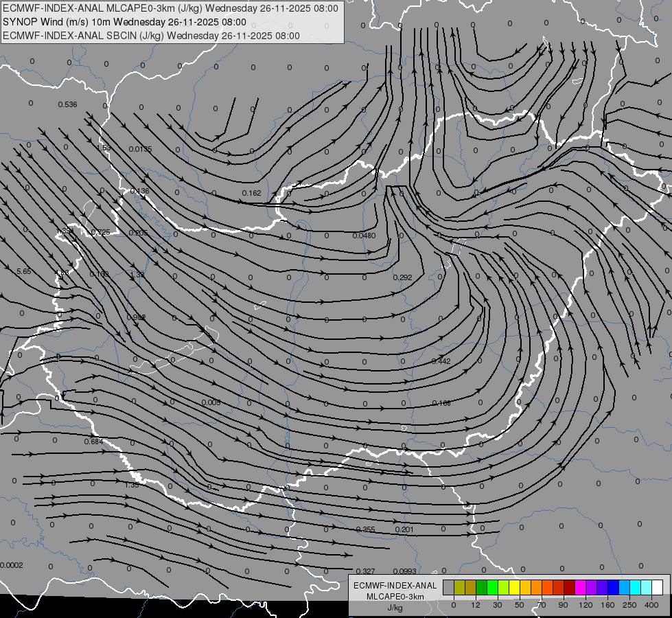Click the map value 0.0480
Screen dimensions: 672x618
tap(364, 236)
